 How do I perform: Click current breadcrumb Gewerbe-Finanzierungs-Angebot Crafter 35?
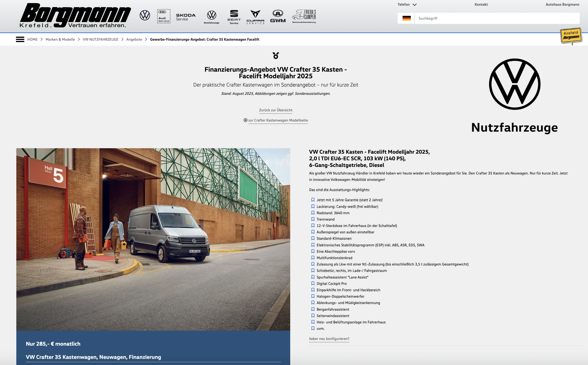click(x=205, y=39)
